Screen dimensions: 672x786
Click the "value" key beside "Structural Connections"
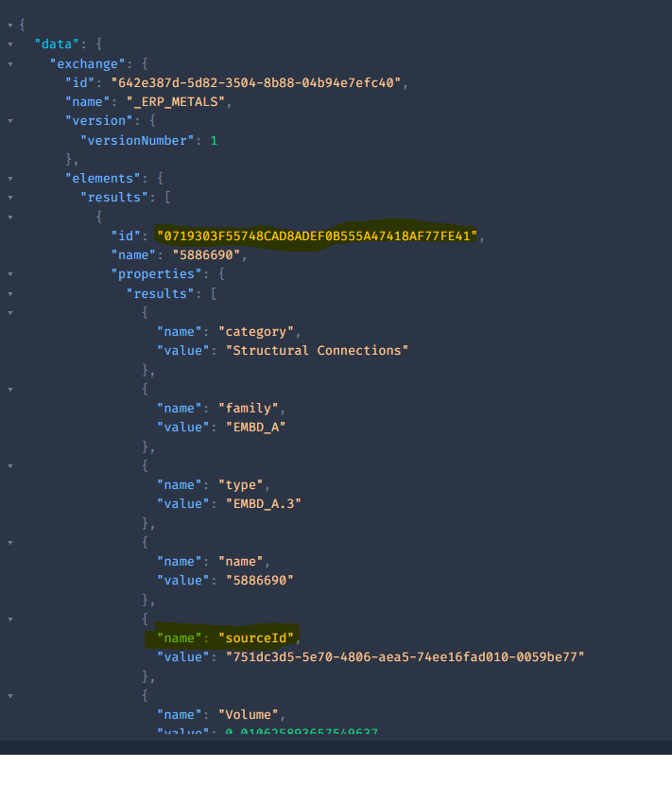[x=182, y=350]
